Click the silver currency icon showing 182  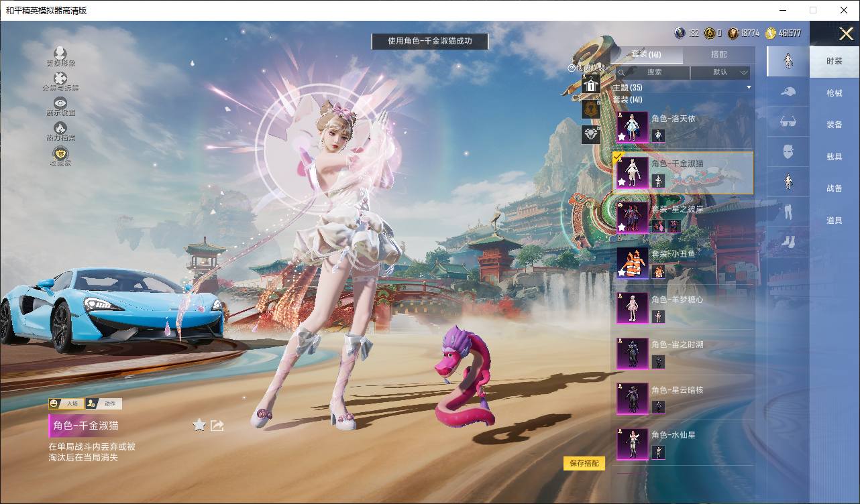point(680,33)
